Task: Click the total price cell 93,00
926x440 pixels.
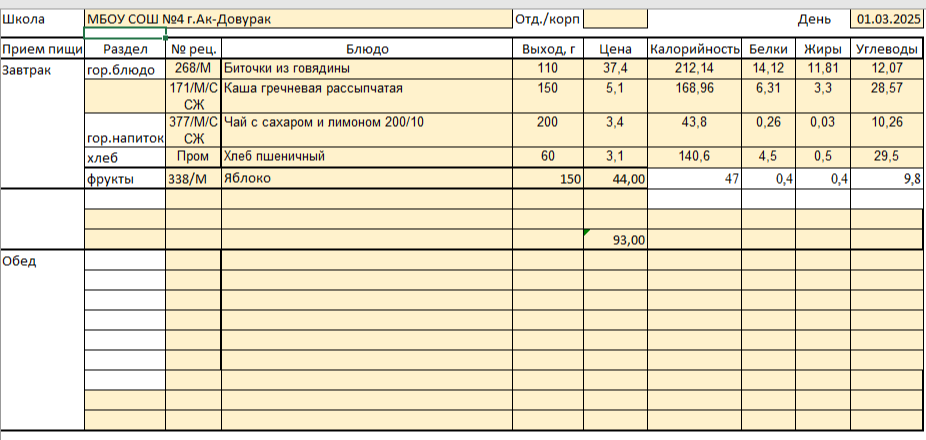Action: coord(614,240)
